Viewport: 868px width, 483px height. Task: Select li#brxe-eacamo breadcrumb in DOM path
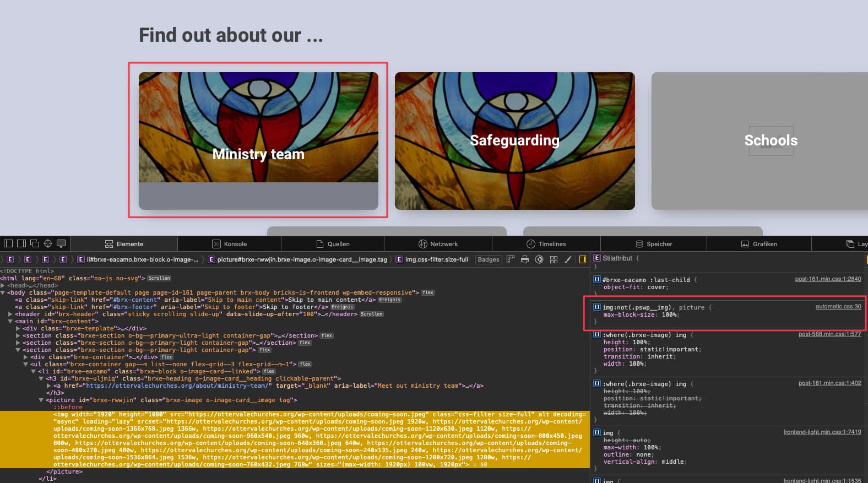138,259
